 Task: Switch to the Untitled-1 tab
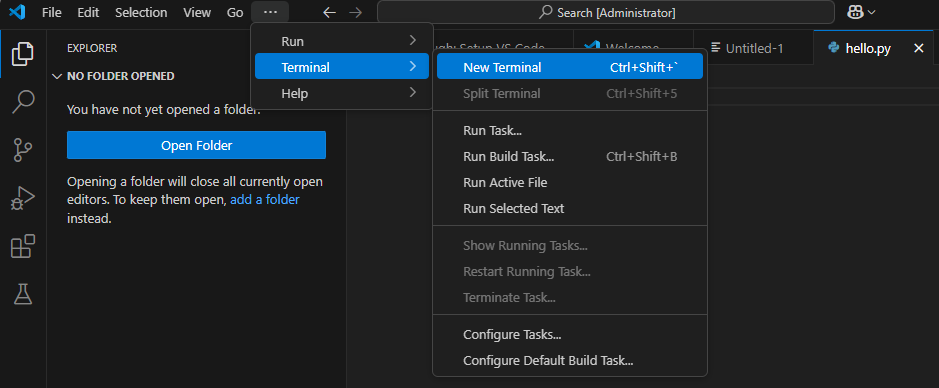click(753, 48)
